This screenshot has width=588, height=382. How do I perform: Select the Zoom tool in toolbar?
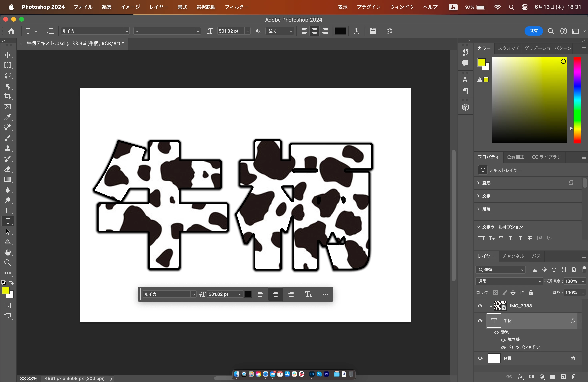[x=8, y=263]
